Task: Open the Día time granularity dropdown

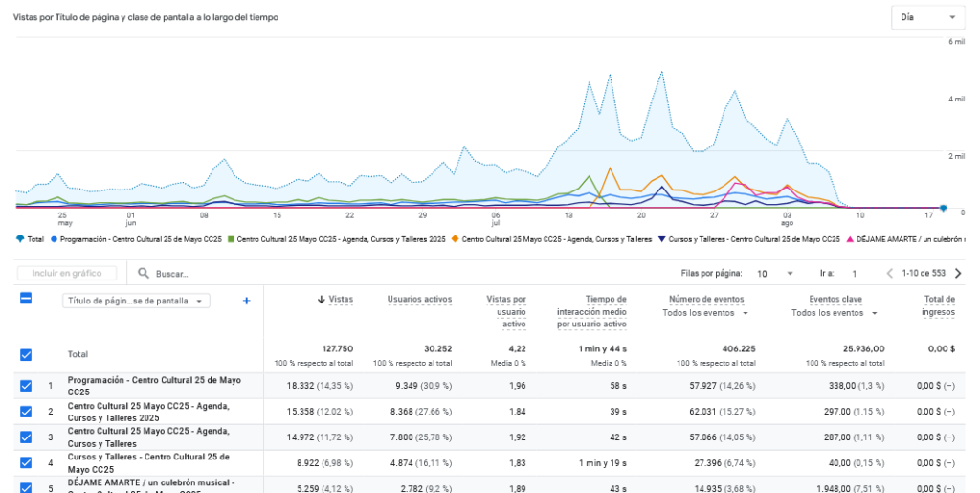Action: pyautogui.click(x=926, y=17)
